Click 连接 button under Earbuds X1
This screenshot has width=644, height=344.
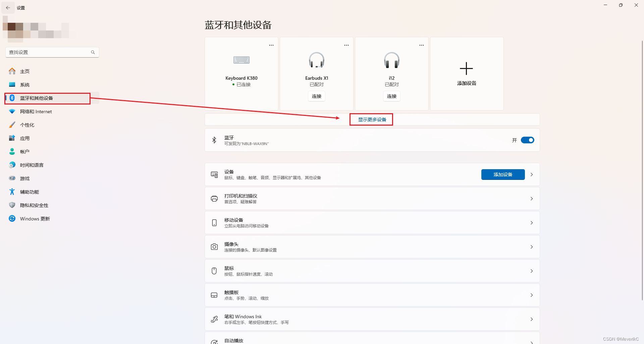coord(317,96)
